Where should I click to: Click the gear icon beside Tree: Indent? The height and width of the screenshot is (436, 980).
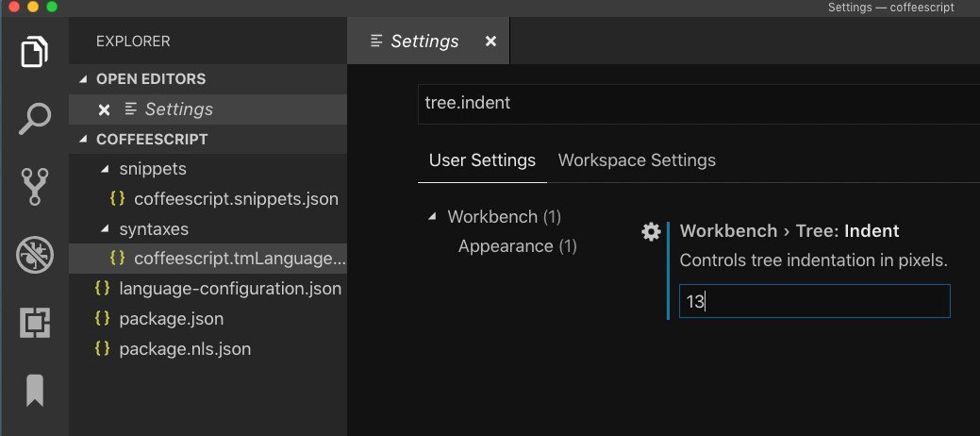click(651, 232)
